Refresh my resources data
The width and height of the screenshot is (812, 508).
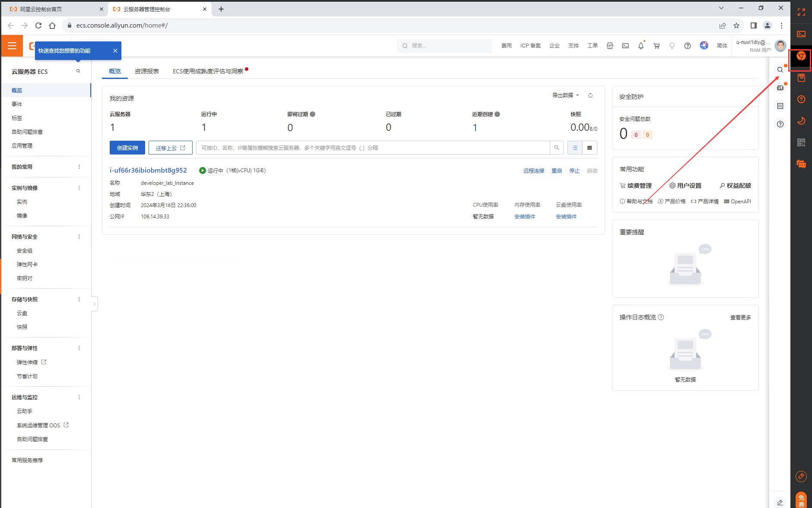590,95
